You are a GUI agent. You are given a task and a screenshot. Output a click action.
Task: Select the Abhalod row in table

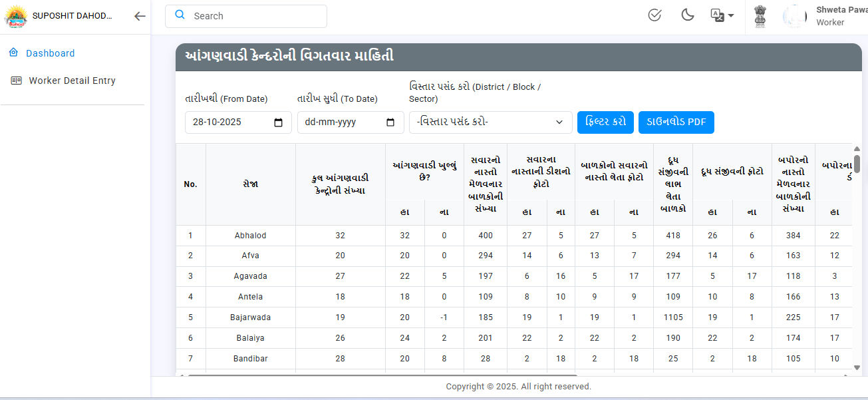coord(250,236)
